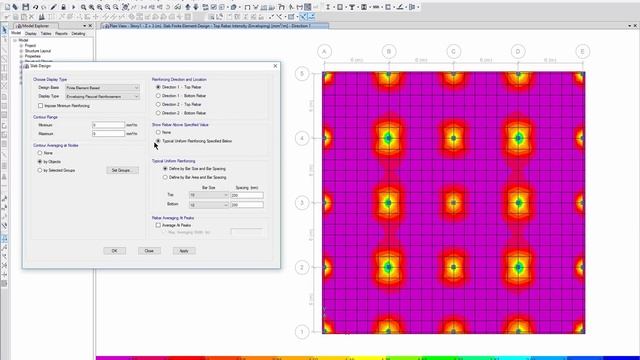Click the Structure Layout tree label
This screenshot has height=360, width=640.
click(38, 51)
